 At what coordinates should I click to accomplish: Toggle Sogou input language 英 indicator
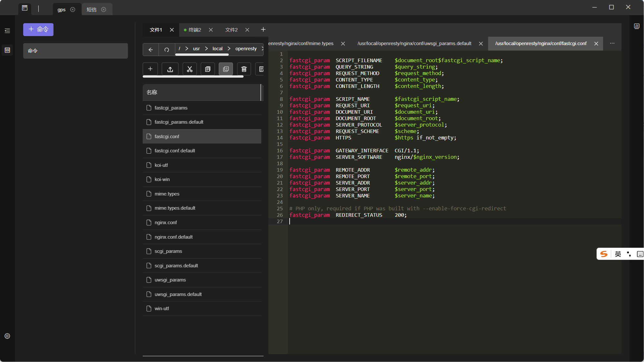click(x=618, y=254)
